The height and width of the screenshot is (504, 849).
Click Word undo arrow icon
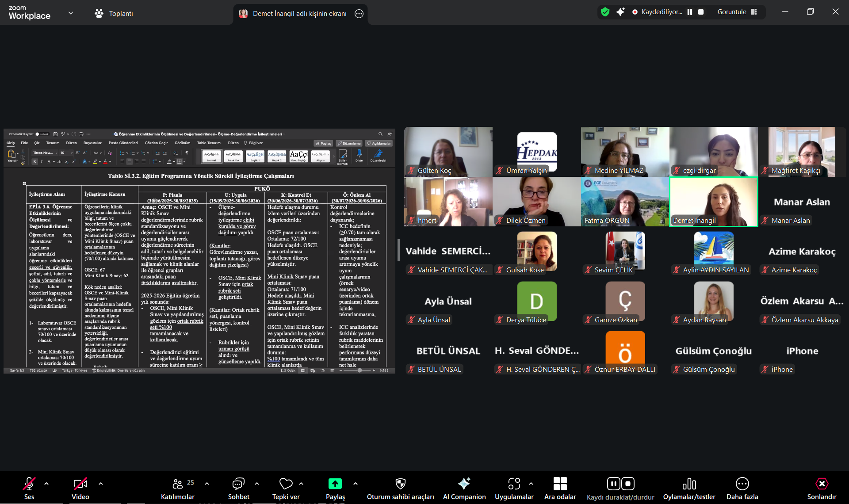point(63,134)
